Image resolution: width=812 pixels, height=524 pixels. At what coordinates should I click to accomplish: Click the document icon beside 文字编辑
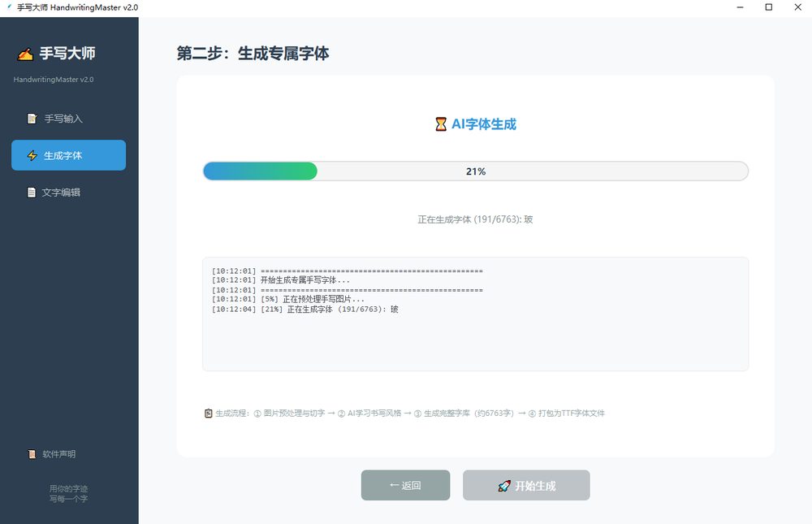click(x=32, y=193)
